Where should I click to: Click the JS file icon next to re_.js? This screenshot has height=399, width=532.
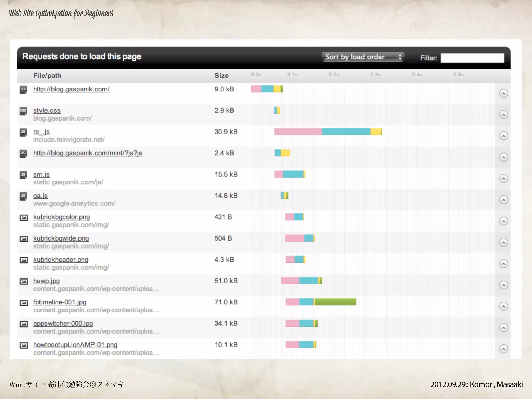(23, 132)
